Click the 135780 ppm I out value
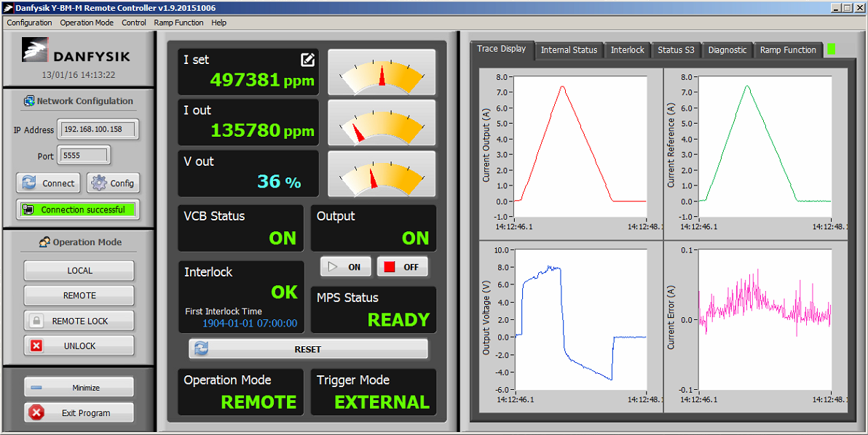Viewport: 868px width, 435px height. [262, 130]
